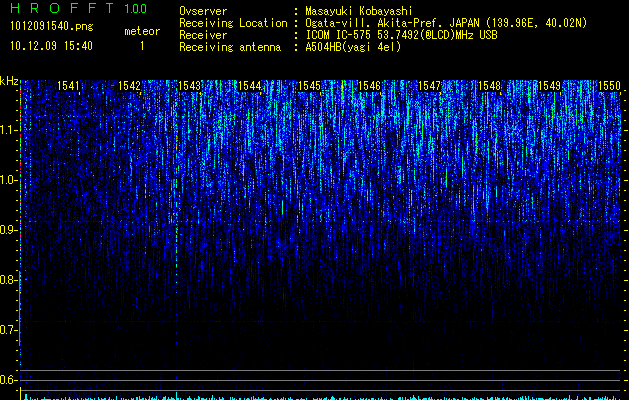
Task: Click the 1.1 kHz frequency axis label
Action: [x=8, y=130]
